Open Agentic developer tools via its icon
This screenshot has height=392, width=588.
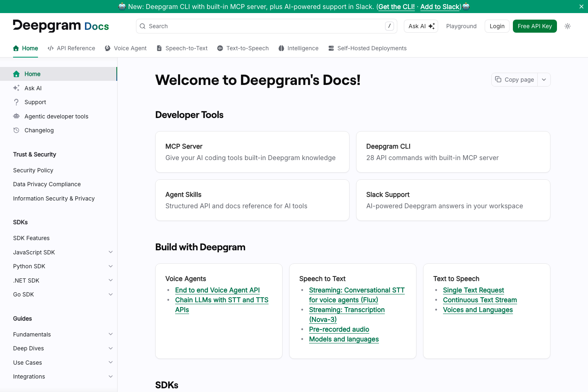point(16,116)
